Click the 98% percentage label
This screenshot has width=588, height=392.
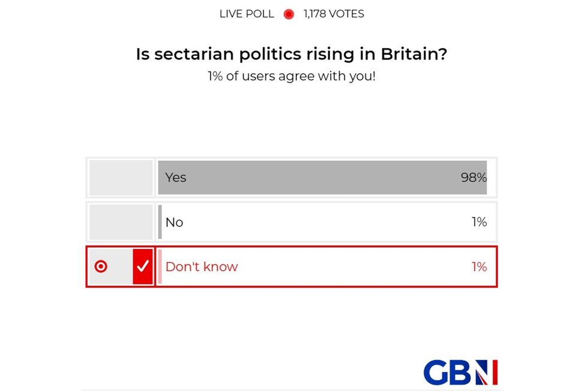pos(473,177)
